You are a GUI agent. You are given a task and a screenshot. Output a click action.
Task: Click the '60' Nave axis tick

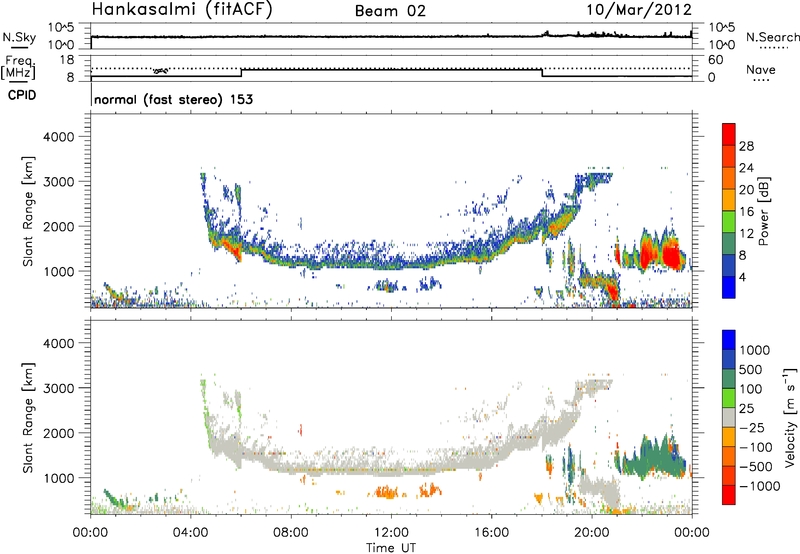715,60
